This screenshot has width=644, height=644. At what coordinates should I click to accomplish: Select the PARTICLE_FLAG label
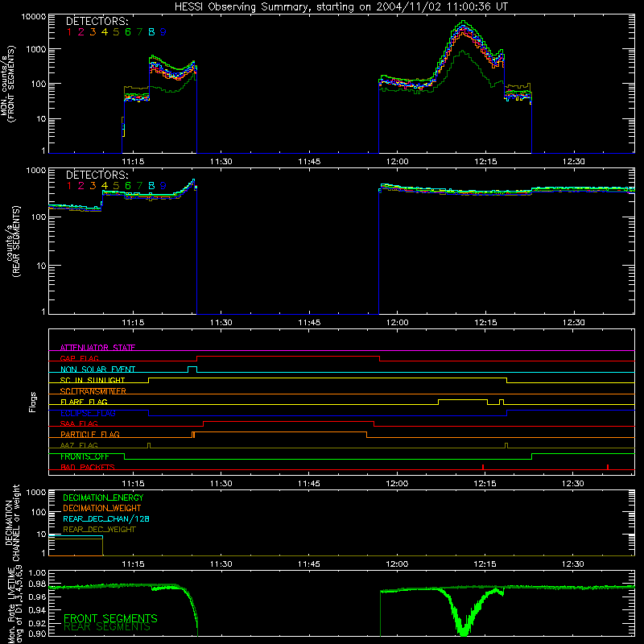[x=90, y=434]
